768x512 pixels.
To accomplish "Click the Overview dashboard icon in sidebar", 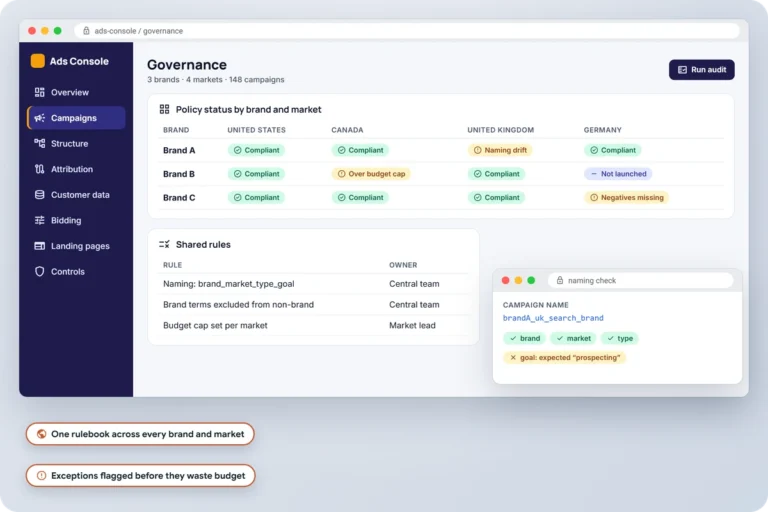I will (x=40, y=92).
